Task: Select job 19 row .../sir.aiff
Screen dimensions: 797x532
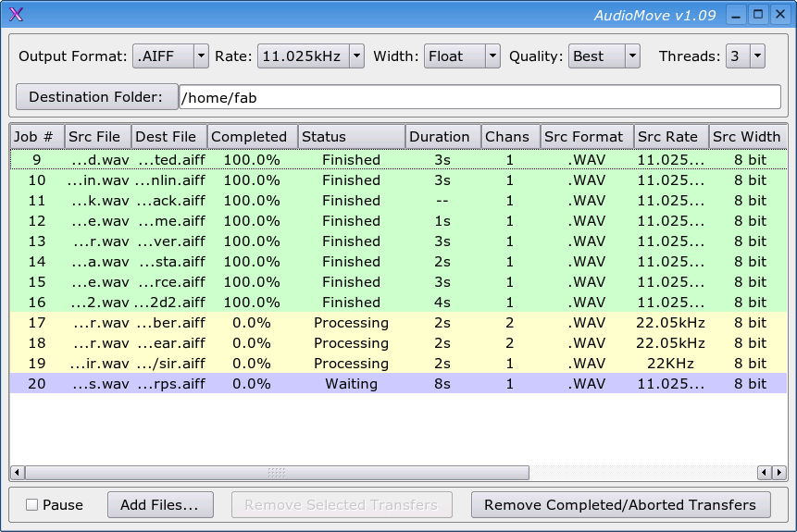Action: tap(398, 363)
